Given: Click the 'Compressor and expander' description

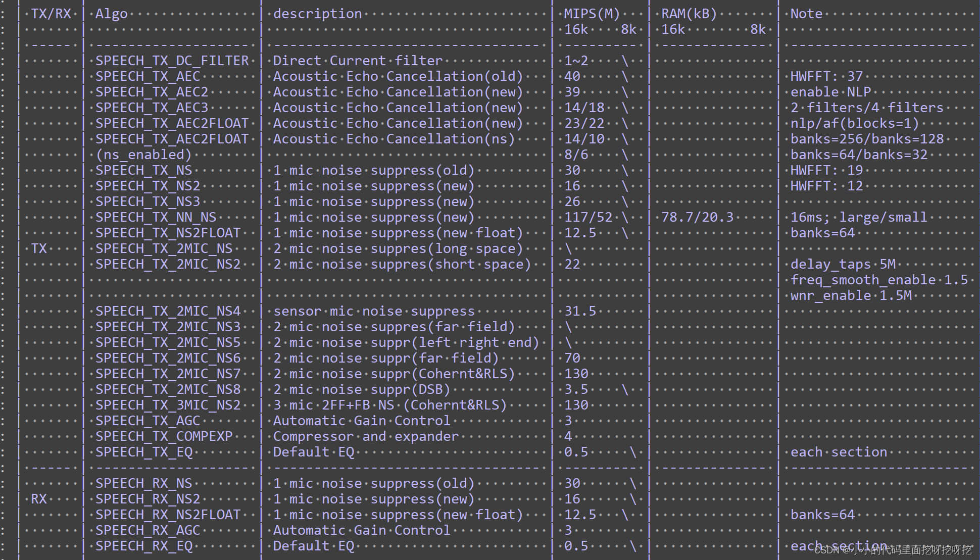Looking at the screenshot, I should click(366, 436).
